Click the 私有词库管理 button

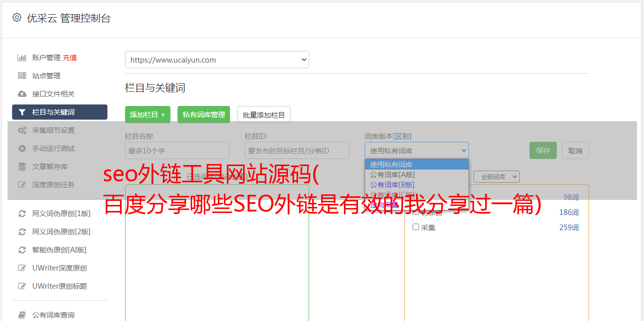point(204,115)
